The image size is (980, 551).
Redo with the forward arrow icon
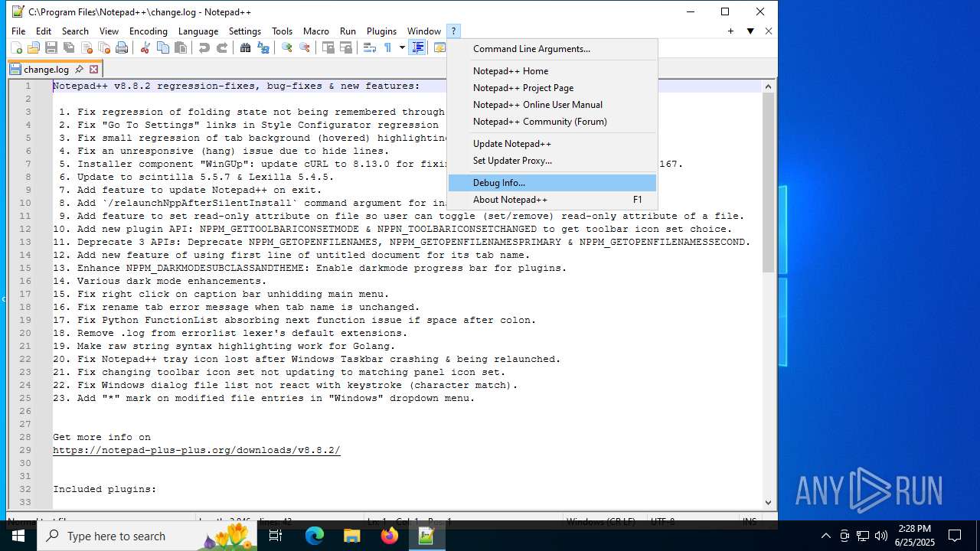[x=221, y=48]
